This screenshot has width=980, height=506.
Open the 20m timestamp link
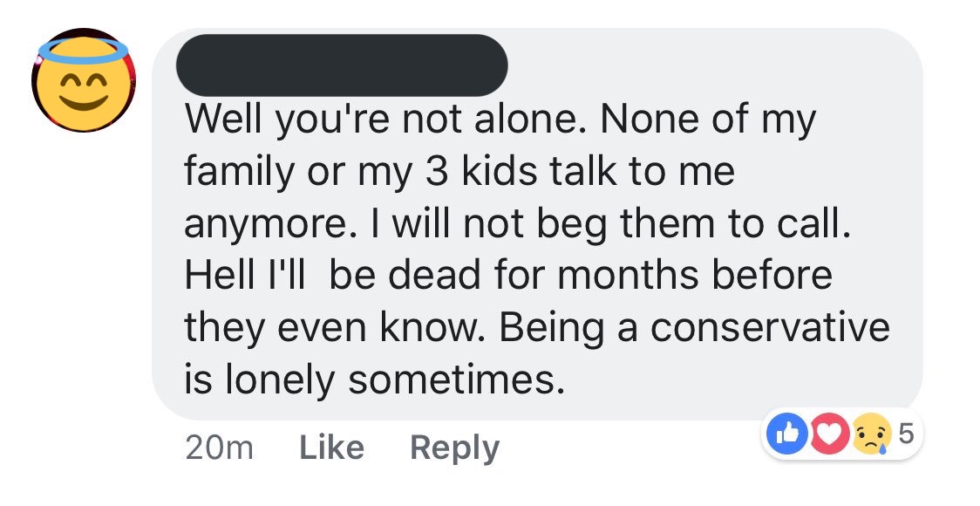pyautogui.click(x=219, y=448)
